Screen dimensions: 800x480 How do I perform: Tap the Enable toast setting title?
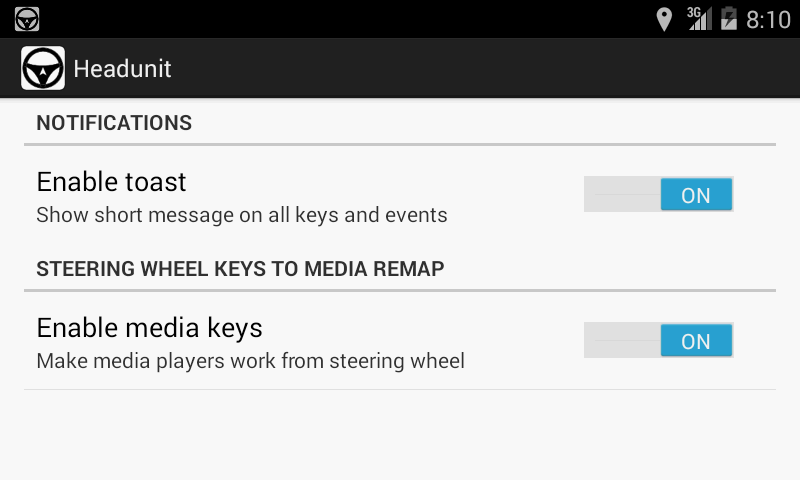click(x=111, y=182)
